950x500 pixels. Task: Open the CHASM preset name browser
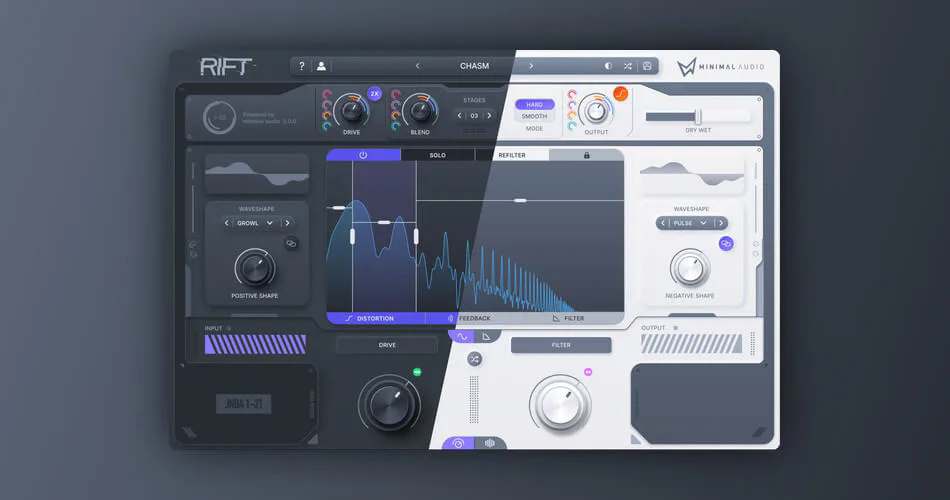click(x=474, y=66)
